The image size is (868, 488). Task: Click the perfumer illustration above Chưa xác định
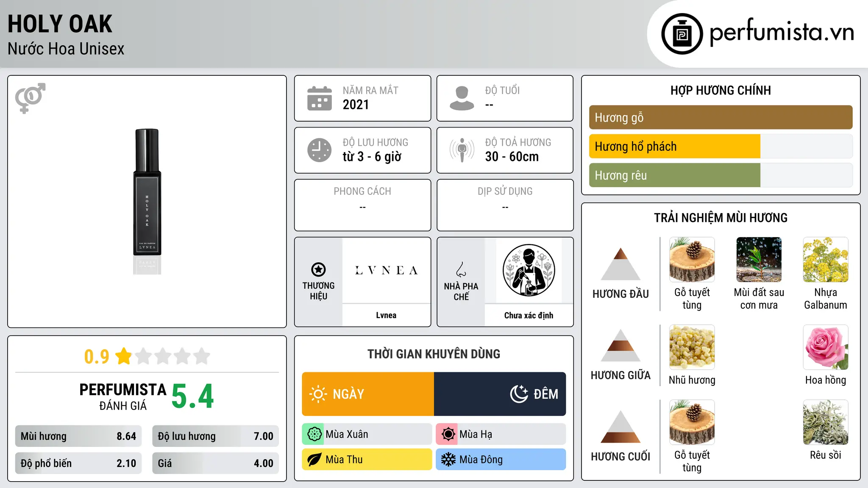(x=529, y=270)
